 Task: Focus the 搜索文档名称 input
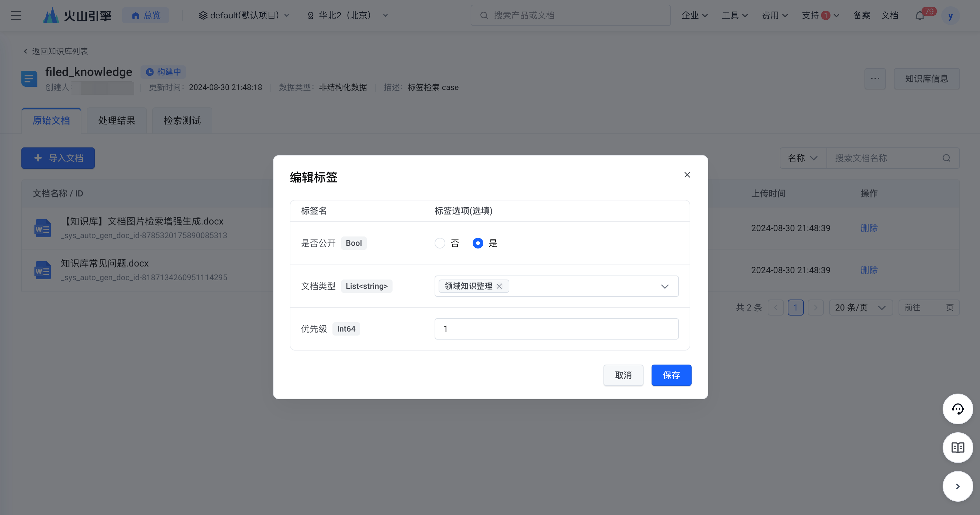[x=885, y=158]
